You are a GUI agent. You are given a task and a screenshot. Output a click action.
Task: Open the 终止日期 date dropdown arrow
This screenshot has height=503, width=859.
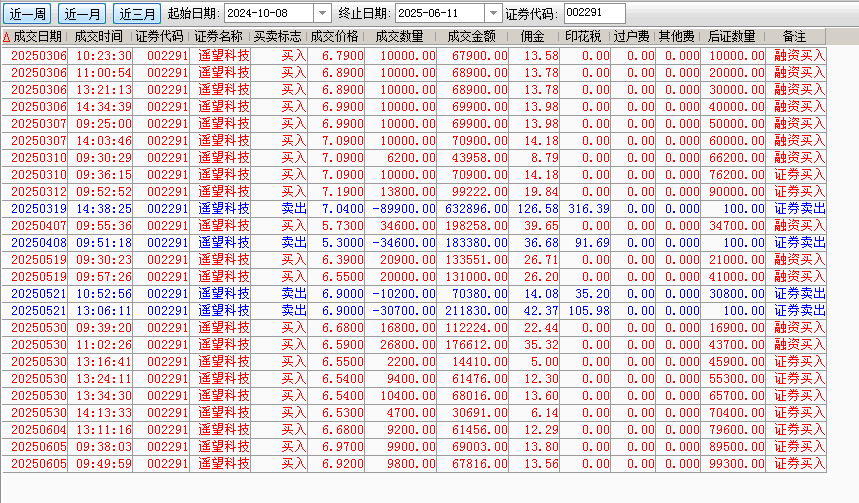pos(493,13)
